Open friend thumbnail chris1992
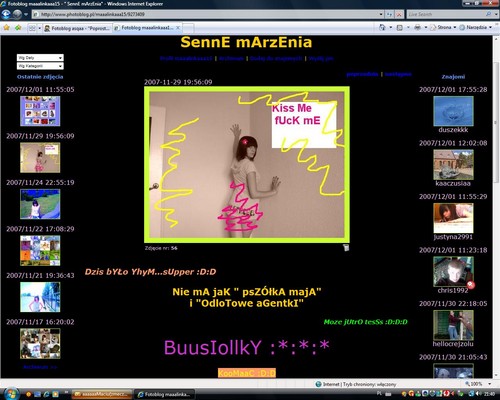 tap(453, 272)
